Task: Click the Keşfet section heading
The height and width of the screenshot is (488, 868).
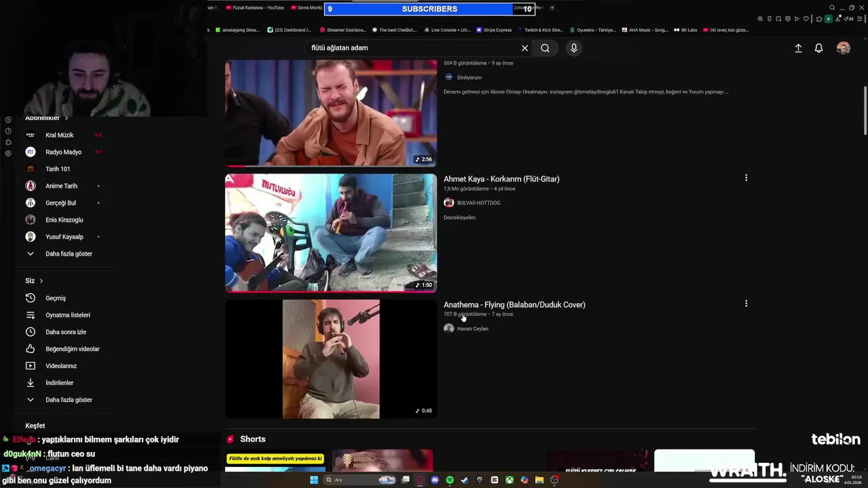Action: click(x=35, y=426)
